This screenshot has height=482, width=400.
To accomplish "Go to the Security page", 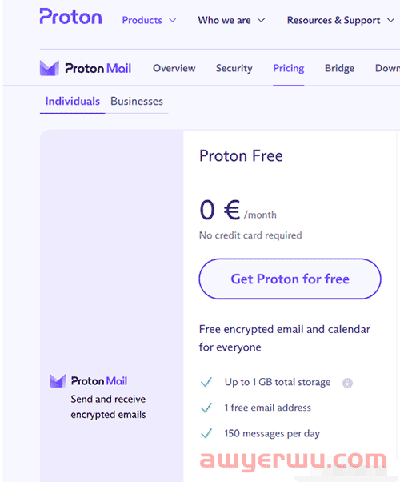I will pyautogui.click(x=234, y=68).
